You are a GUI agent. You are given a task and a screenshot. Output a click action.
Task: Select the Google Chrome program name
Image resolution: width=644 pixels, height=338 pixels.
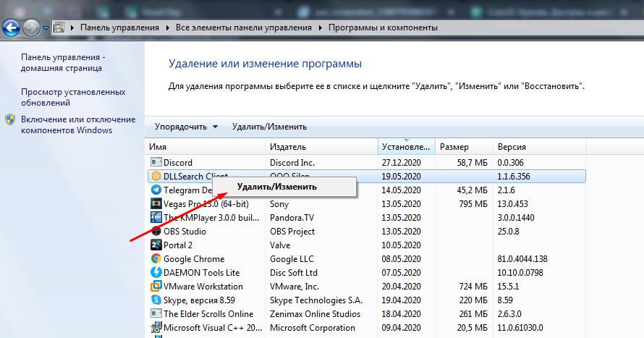(x=194, y=259)
